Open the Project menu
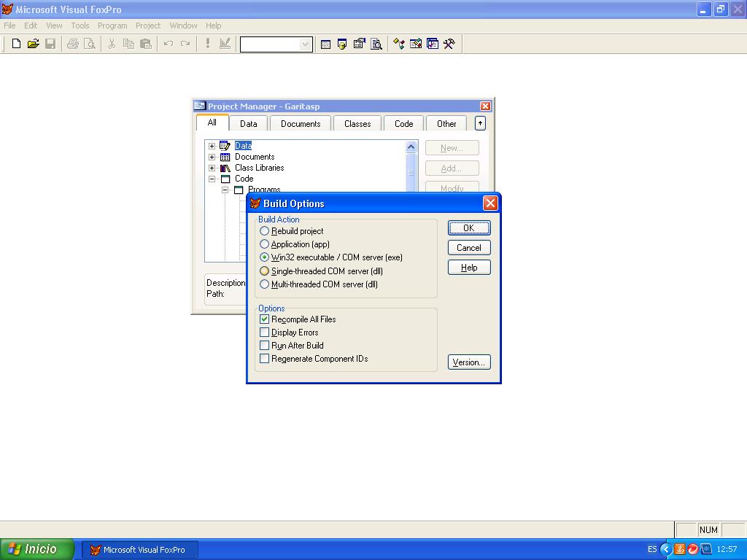 (x=148, y=26)
